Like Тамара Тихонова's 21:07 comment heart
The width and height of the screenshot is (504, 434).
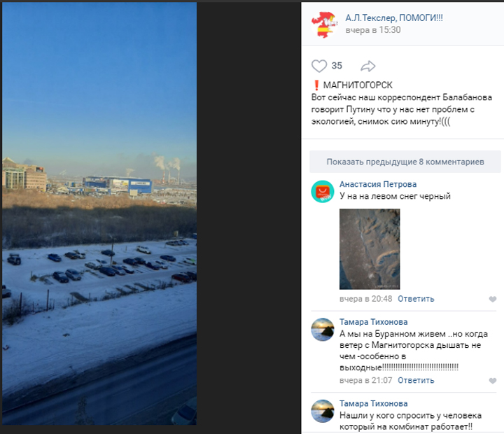click(492, 381)
